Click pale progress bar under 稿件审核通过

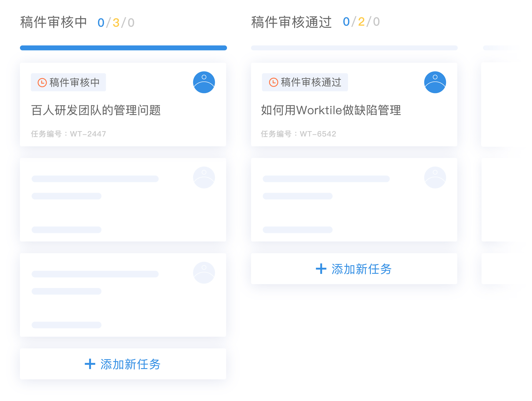pos(354,48)
